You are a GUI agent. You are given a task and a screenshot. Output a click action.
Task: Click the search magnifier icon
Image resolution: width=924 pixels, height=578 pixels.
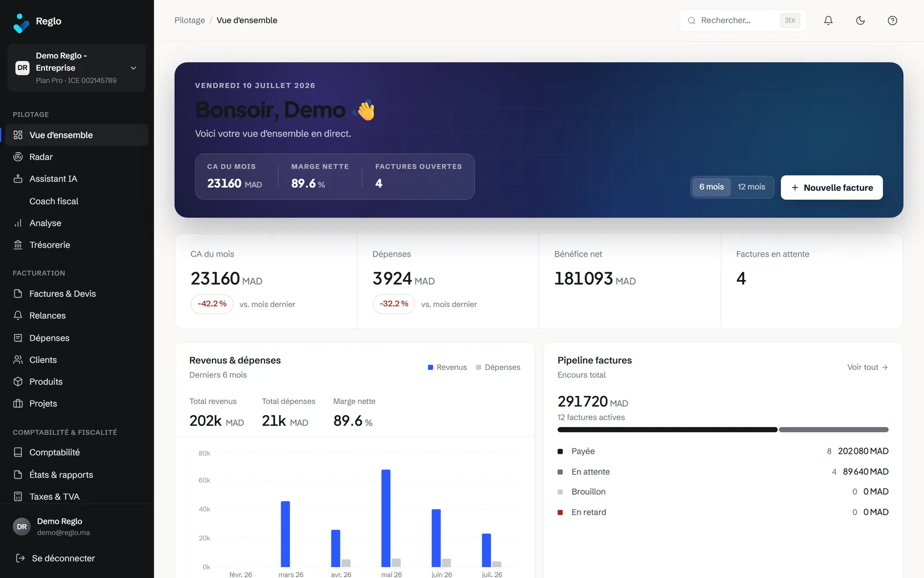point(691,21)
